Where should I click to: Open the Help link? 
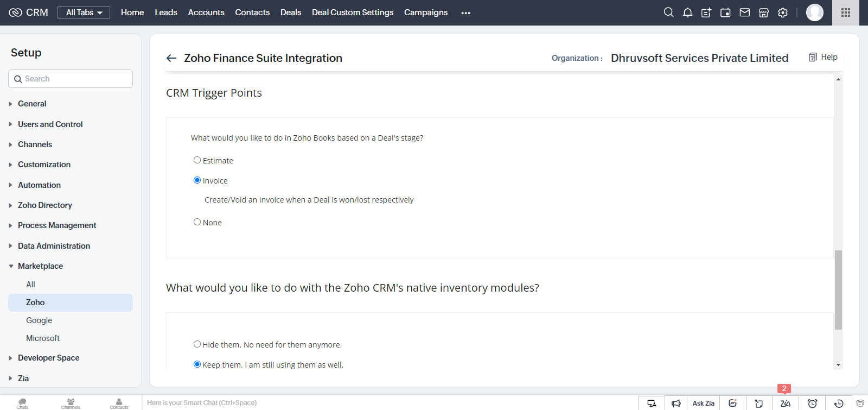(823, 57)
